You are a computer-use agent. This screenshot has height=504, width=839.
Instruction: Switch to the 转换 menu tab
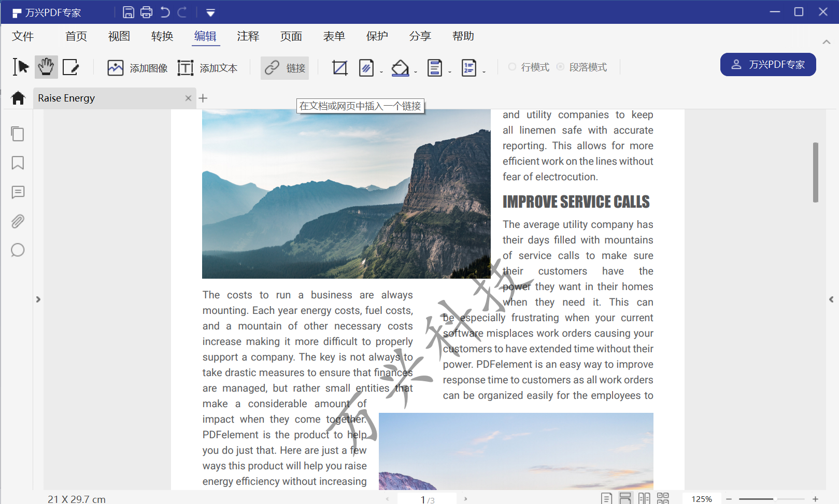tap(162, 36)
